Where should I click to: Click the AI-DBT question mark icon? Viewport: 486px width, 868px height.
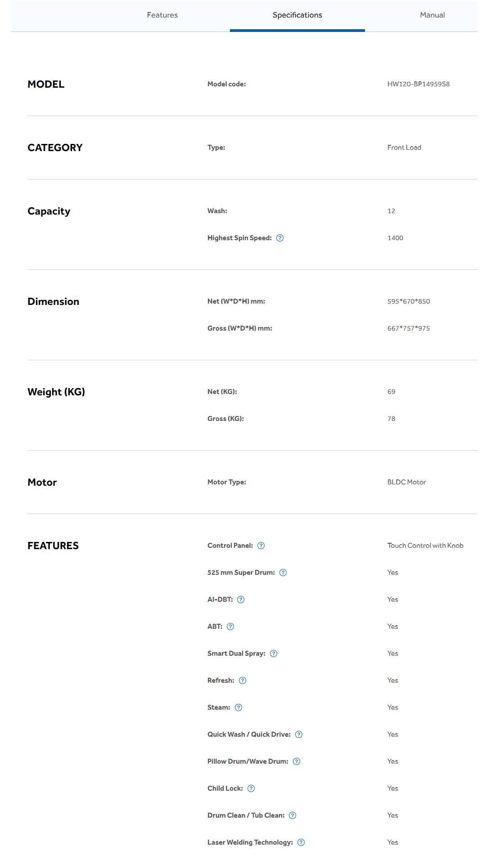click(241, 600)
